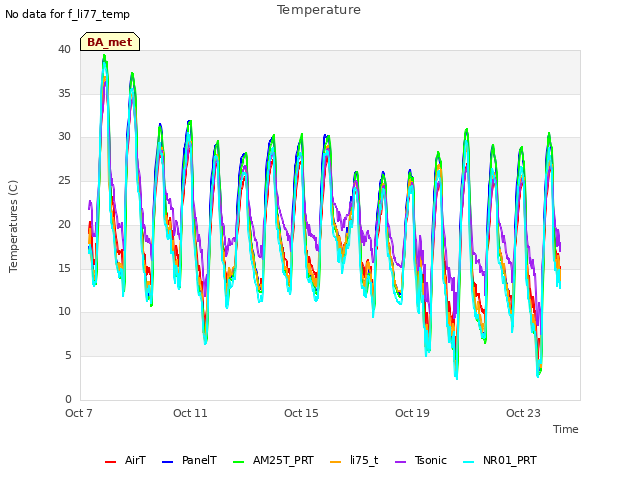Click the cyan NR01_PRT legend color marker
This screenshot has width=640, height=480.
469,462
